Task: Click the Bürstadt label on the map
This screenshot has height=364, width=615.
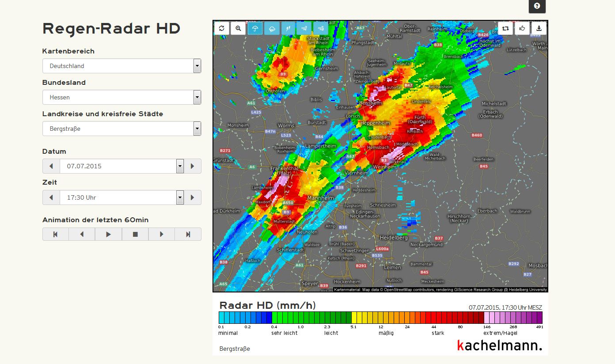Action: click(x=317, y=122)
